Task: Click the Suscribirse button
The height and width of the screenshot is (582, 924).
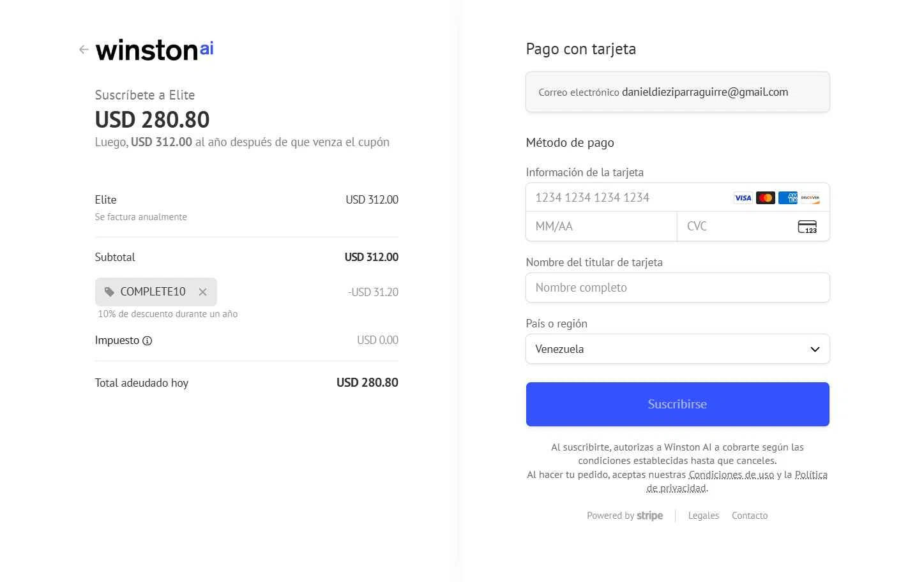Action: tap(678, 404)
